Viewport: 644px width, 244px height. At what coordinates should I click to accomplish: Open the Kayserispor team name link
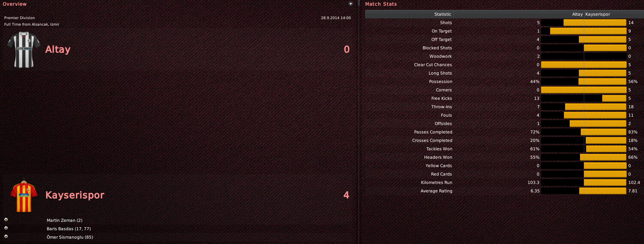pyautogui.click(x=75, y=195)
